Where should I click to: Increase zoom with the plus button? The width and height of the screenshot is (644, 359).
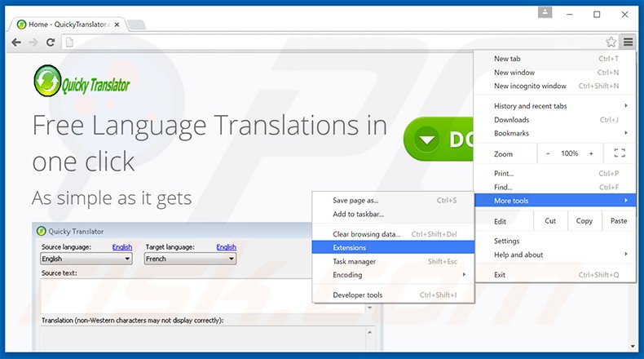point(591,153)
